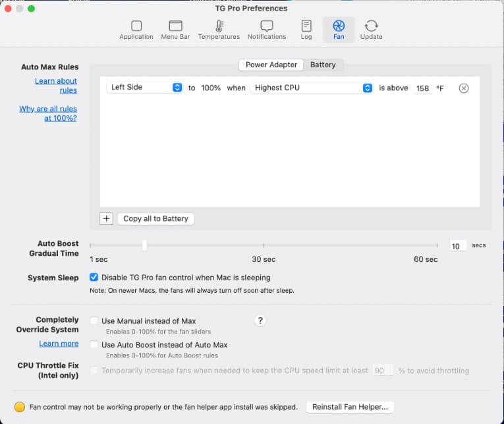The image size is (504, 424).
Task: Open the Learn more link
Action: [x=59, y=344]
